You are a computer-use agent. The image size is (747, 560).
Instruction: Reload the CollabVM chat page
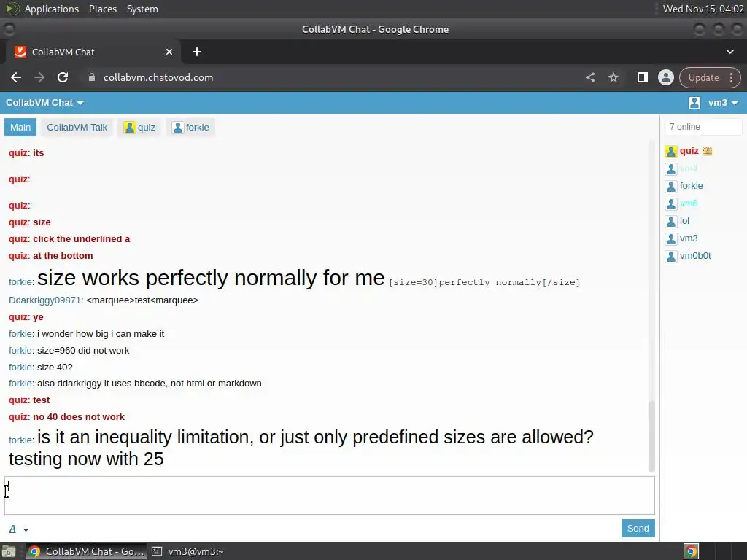[63, 77]
